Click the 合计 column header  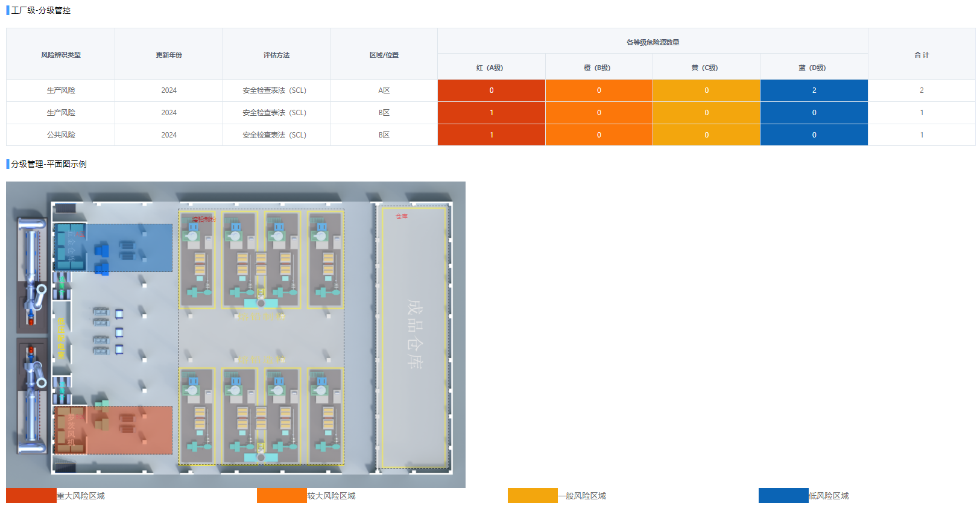tap(921, 55)
